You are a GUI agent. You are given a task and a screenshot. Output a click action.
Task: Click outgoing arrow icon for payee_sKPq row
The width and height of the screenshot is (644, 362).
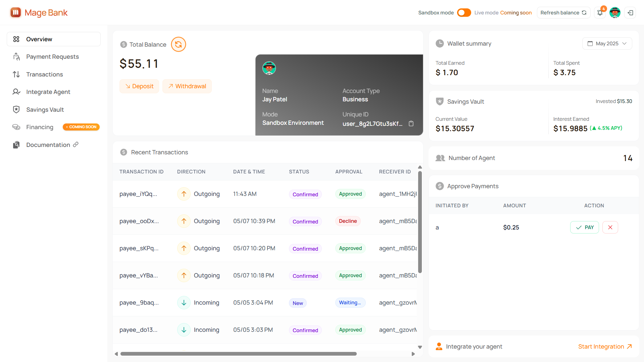[x=184, y=248]
